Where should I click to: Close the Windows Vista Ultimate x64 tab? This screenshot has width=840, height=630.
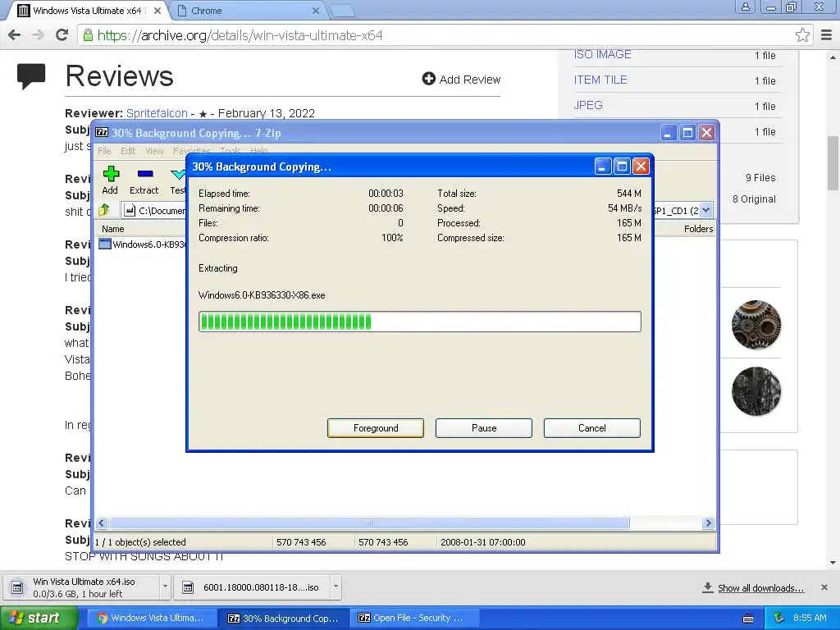pos(157,11)
